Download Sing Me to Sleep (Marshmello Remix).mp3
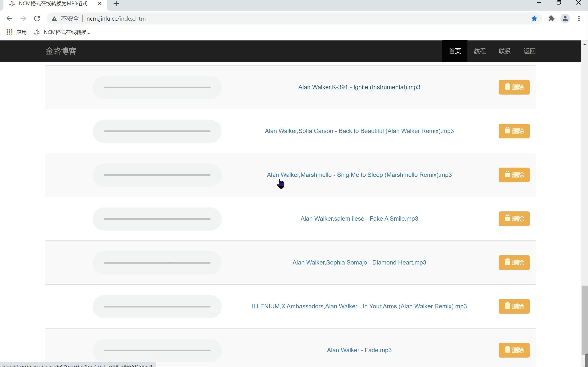 (359, 175)
